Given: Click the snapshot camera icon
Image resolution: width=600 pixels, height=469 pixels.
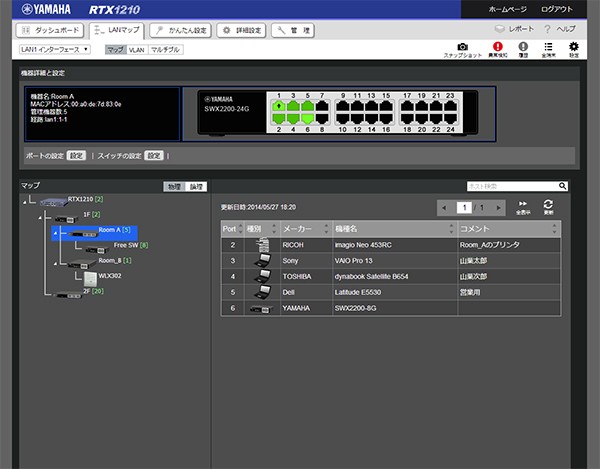Looking at the screenshot, I should tap(462, 47).
